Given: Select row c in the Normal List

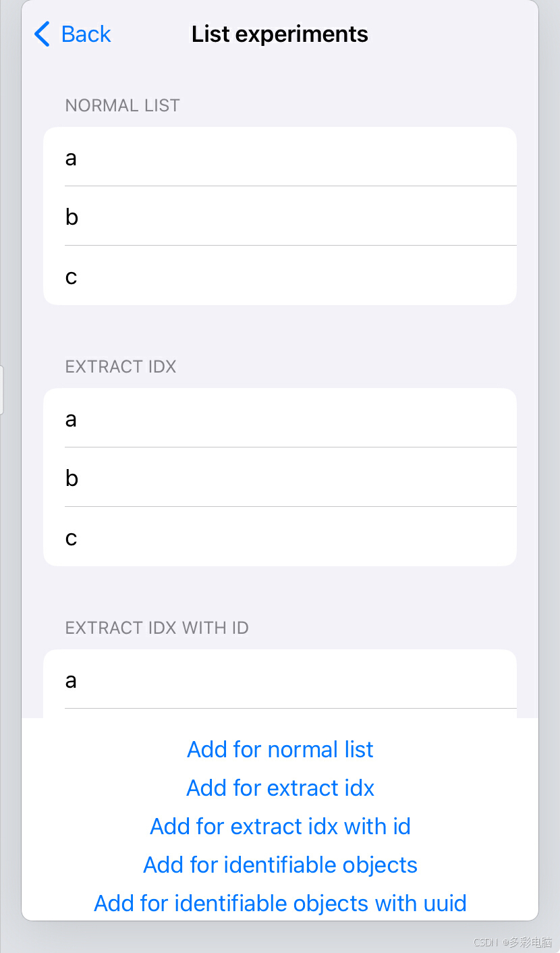Looking at the screenshot, I should point(279,275).
